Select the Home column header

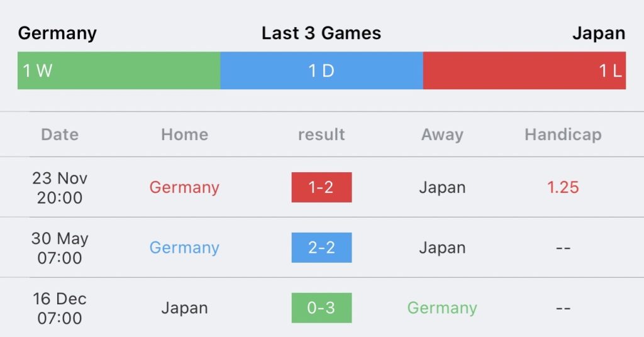[x=184, y=135]
